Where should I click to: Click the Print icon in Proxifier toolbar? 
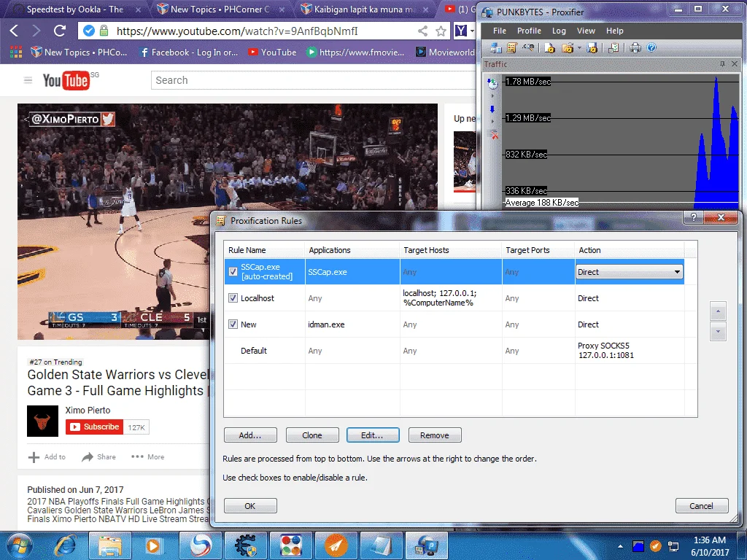[x=635, y=47]
